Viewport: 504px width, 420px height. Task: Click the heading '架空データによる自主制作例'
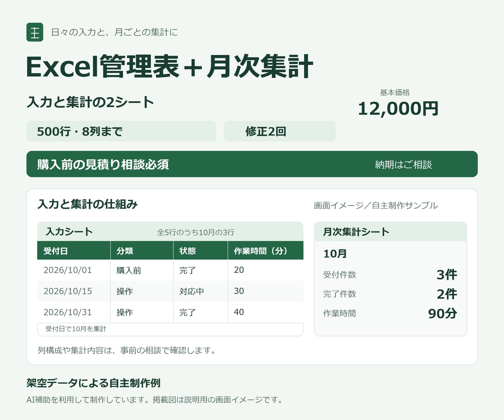[93, 383]
